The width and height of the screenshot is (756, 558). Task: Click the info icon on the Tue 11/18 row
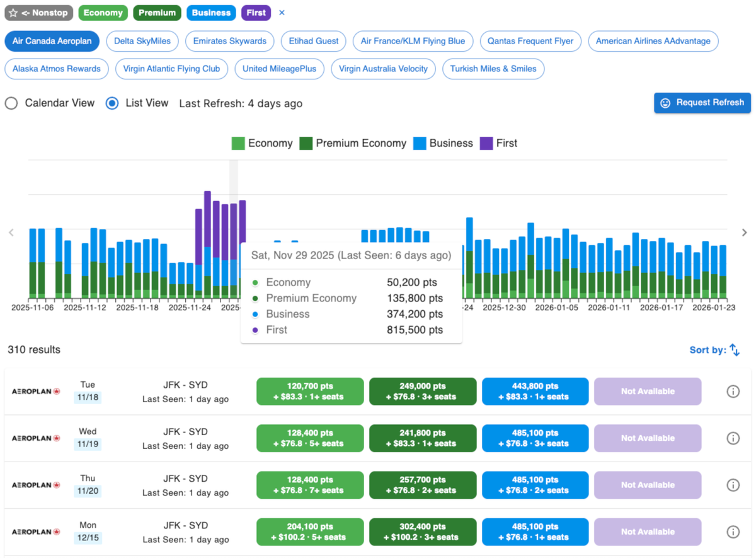tap(733, 391)
